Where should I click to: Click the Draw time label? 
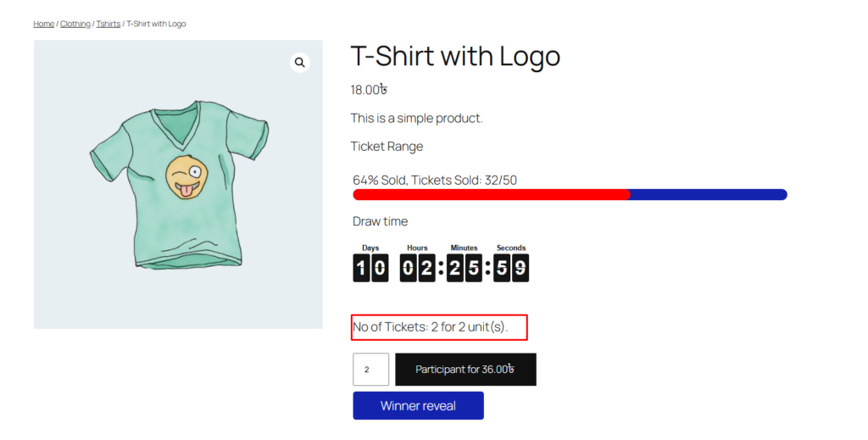[x=380, y=221]
